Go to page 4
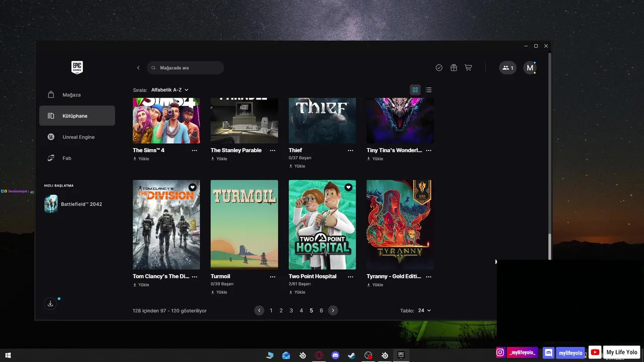Image resolution: width=644 pixels, height=362 pixels. click(301, 311)
